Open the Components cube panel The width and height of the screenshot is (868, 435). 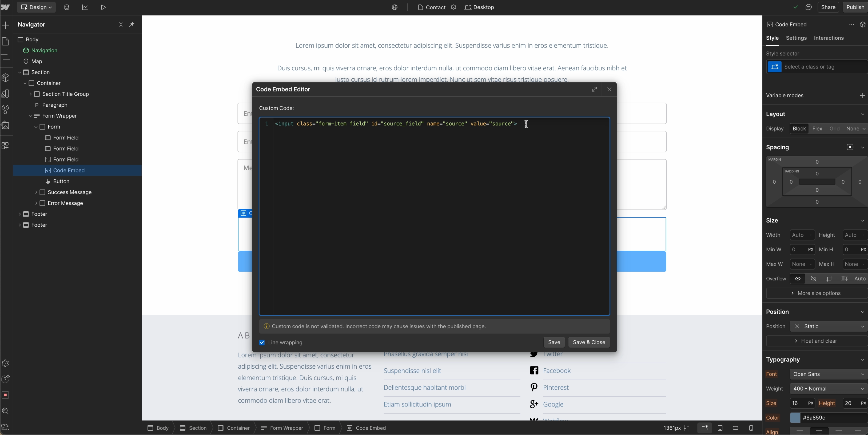(6, 78)
